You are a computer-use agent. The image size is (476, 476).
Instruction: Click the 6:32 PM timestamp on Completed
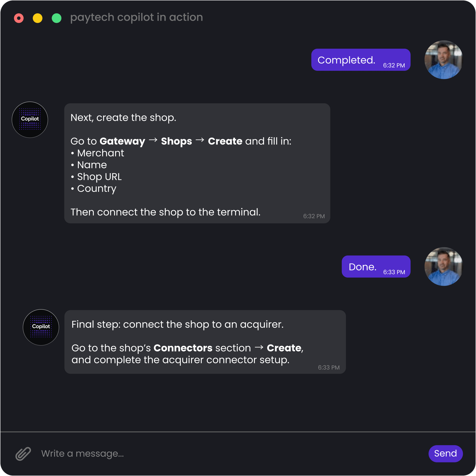(393, 65)
